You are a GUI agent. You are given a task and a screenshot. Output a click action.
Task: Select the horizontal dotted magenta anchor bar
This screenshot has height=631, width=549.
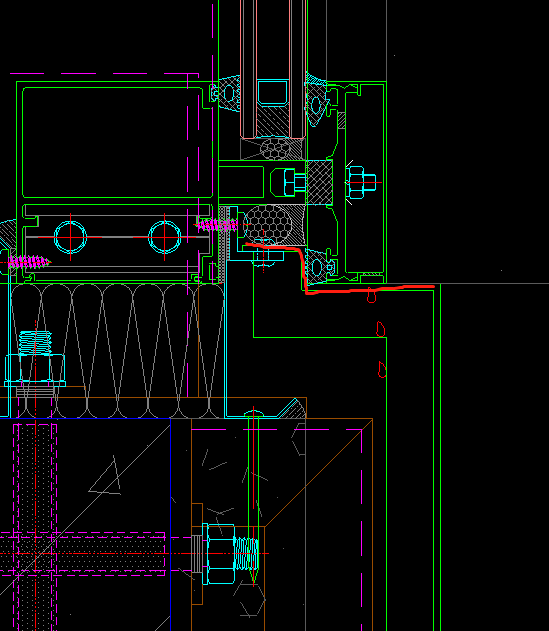tap(83, 554)
